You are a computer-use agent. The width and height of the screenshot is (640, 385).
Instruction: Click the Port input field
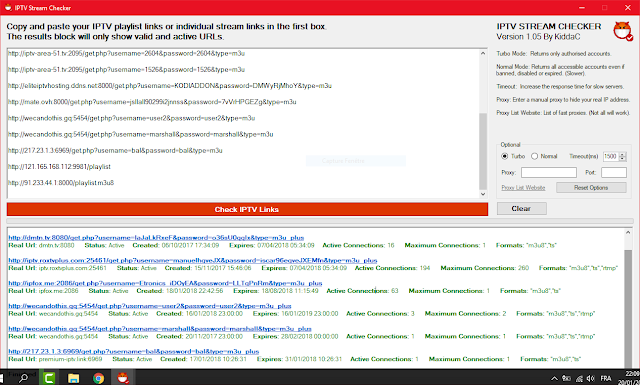coord(613,172)
